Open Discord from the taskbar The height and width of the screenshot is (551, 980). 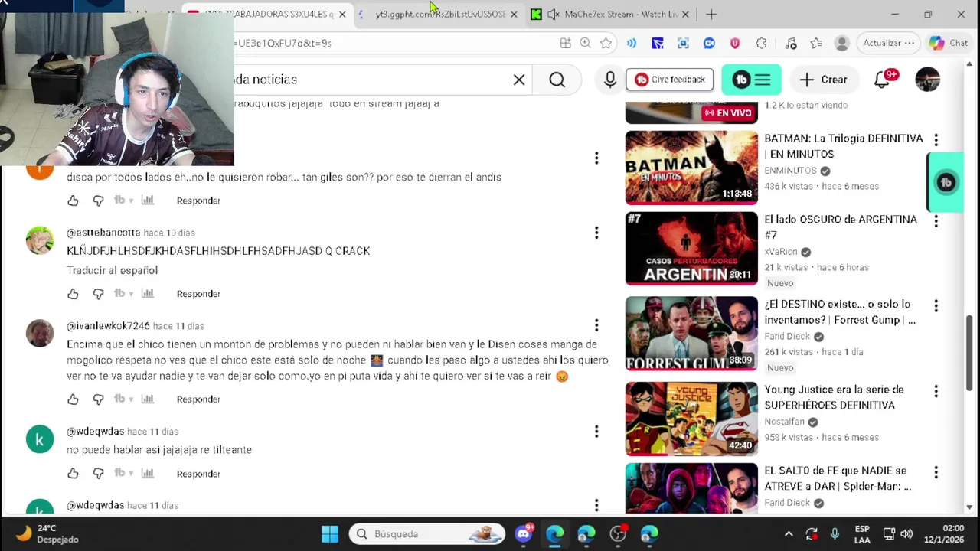pyautogui.click(x=524, y=534)
